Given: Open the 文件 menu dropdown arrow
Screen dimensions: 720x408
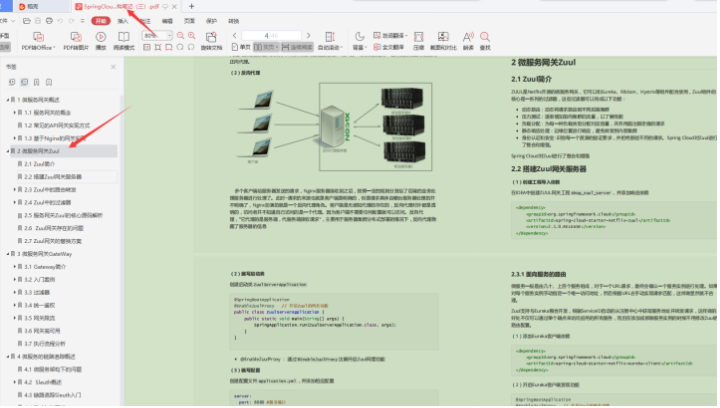Looking at the screenshot, I should tap(13, 21).
